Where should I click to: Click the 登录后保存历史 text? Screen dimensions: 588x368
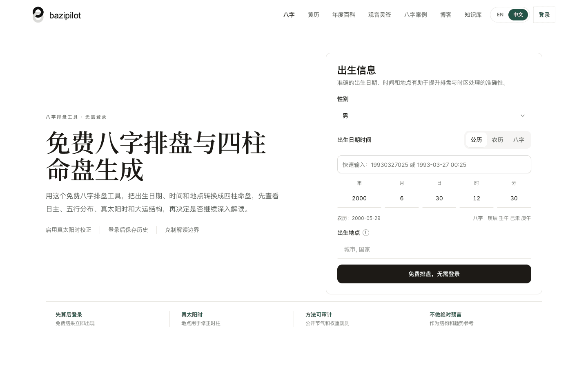point(128,230)
